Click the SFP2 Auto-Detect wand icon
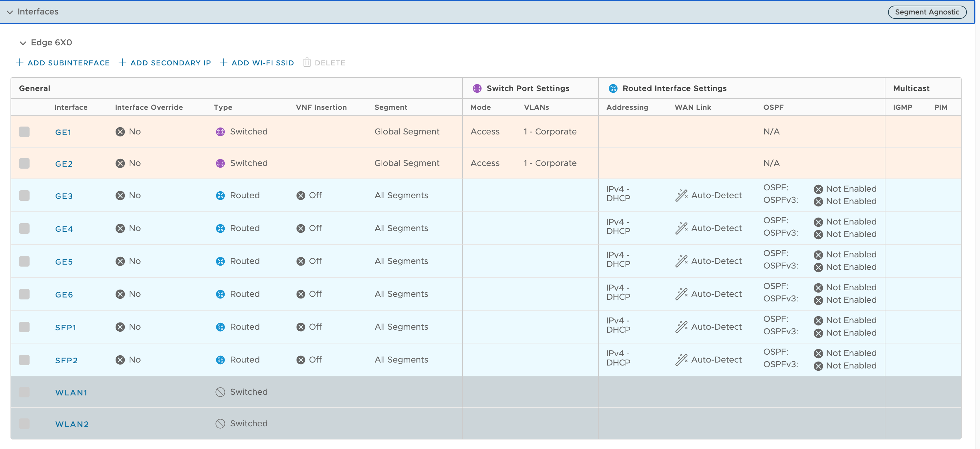 tap(681, 360)
